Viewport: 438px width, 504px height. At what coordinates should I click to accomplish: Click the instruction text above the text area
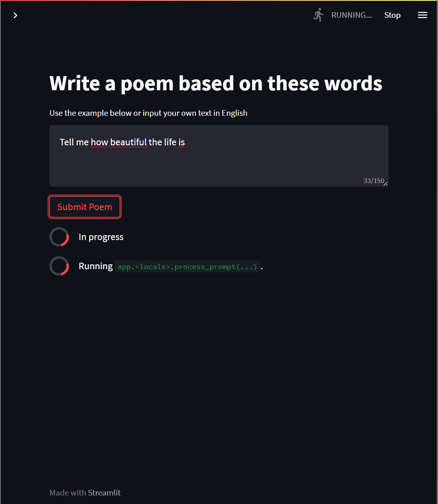click(x=148, y=113)
